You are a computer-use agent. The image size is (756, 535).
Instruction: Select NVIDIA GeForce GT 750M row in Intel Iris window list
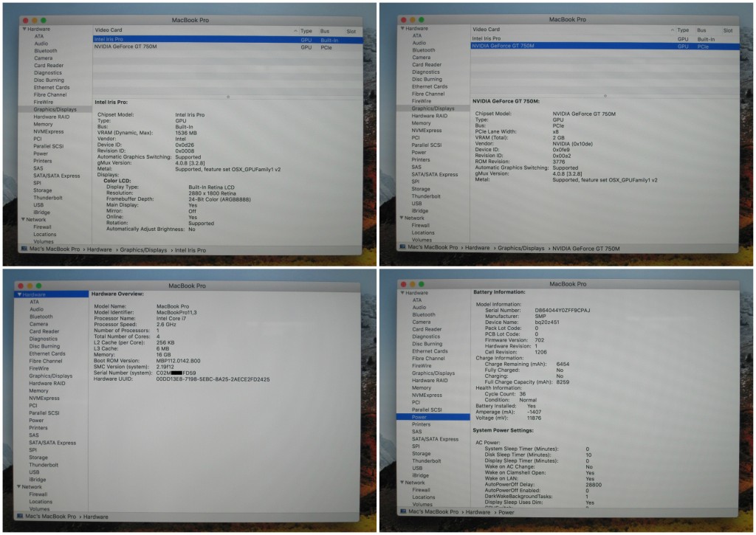(x=227, y=46)
